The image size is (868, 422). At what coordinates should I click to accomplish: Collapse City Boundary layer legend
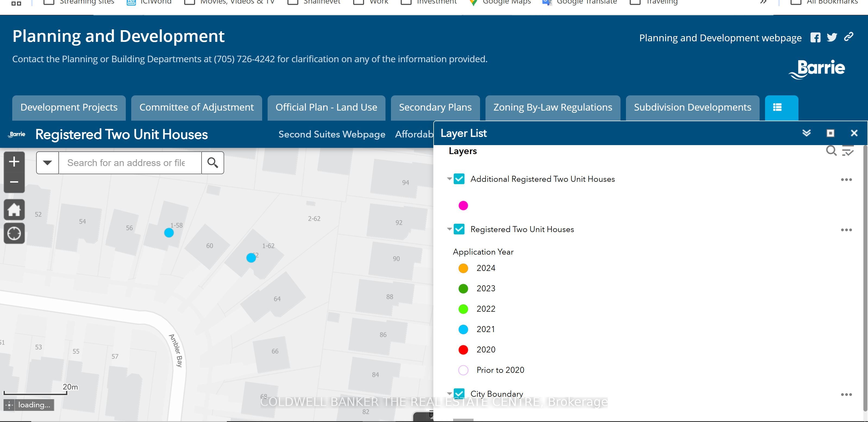(449, 394)
